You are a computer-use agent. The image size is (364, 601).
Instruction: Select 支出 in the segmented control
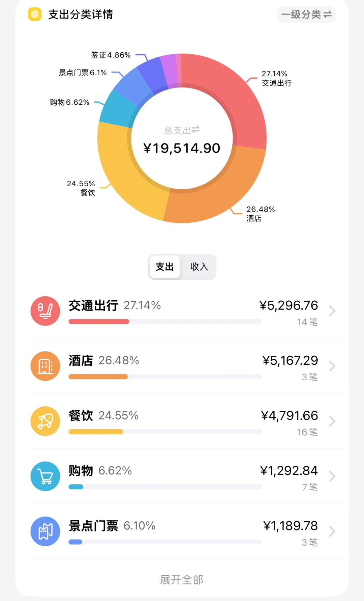(x=164, y=267)
